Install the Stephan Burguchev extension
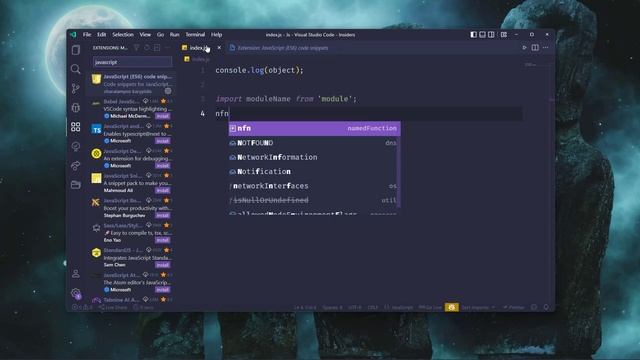 click(162, 215)
